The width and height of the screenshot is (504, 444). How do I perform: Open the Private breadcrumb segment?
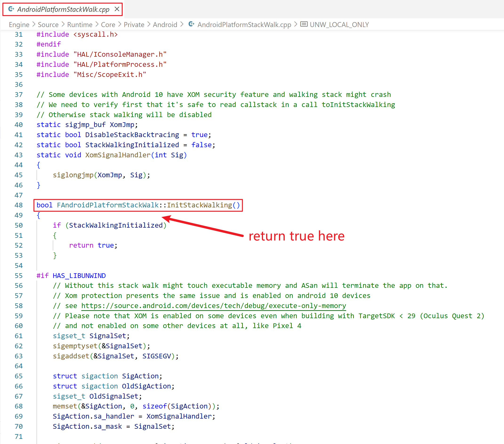coord(134,25)
